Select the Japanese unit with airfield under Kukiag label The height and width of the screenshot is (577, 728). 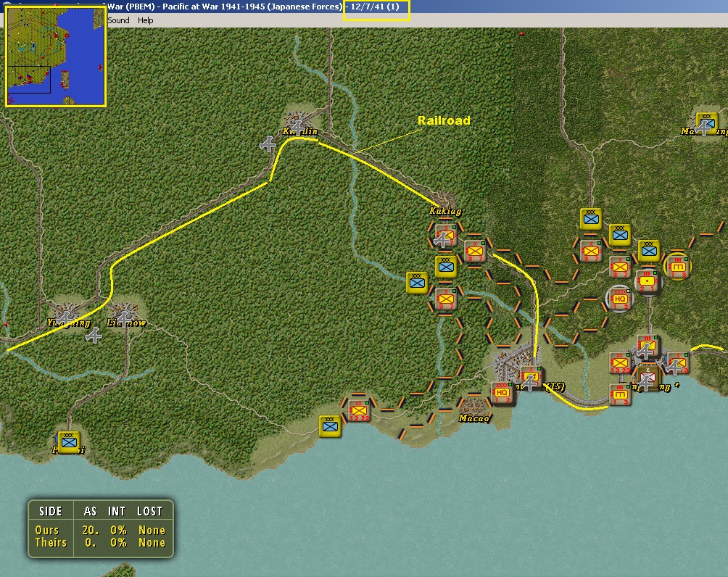coord(445,234)
